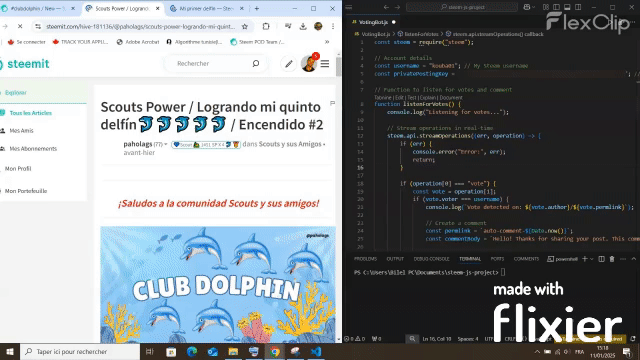Kill terminal with trash icon

[x=612, y=259]
